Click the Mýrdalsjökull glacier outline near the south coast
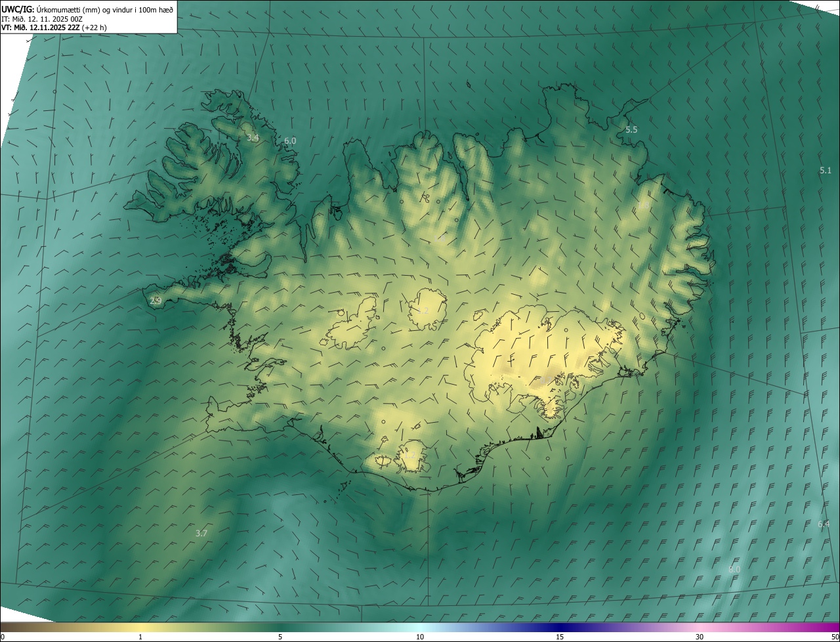840x642 pixels. click(412, 456)
